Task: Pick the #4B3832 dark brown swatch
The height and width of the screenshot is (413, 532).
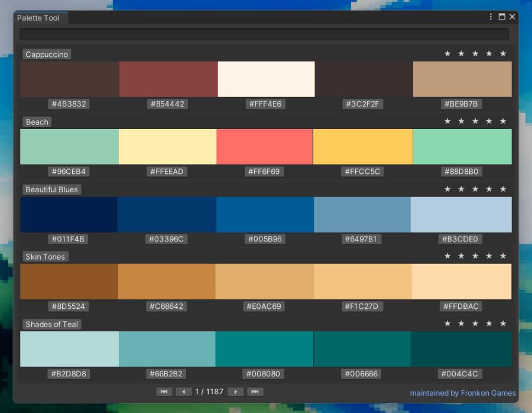Action: pyautogui.click(x=70, y=79)
